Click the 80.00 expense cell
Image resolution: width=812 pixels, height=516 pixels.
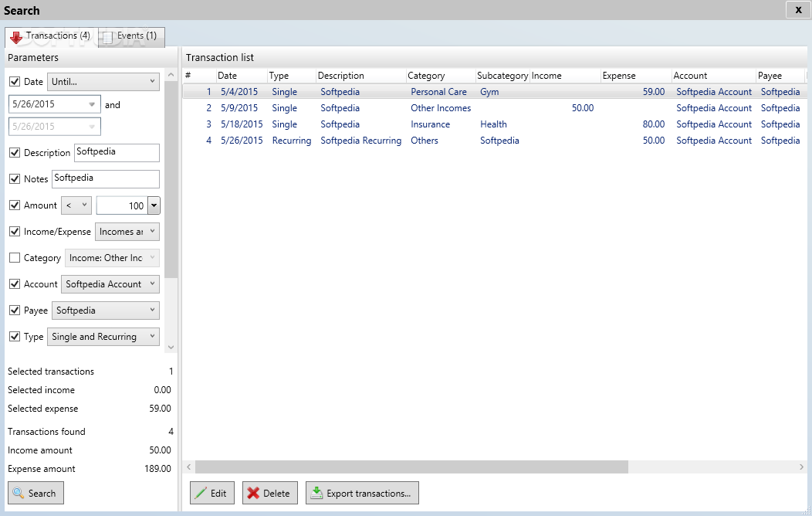pyautogui.click(x=654, y=124)
